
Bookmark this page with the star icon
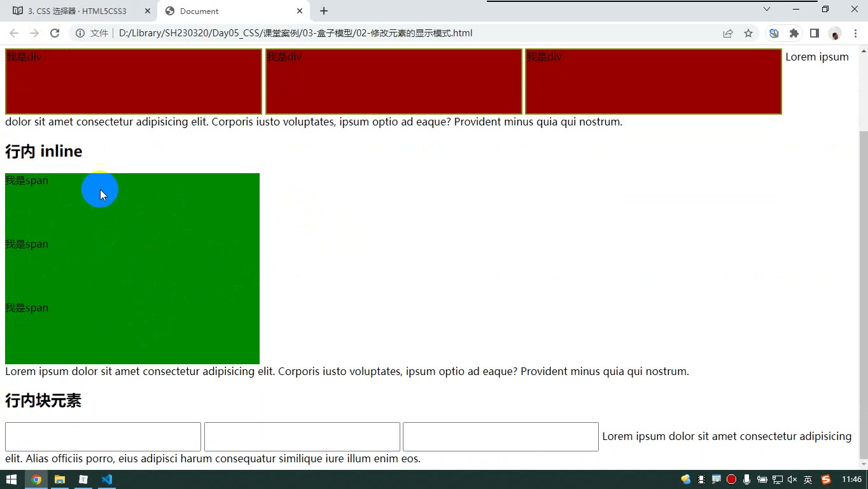(748, 33)
